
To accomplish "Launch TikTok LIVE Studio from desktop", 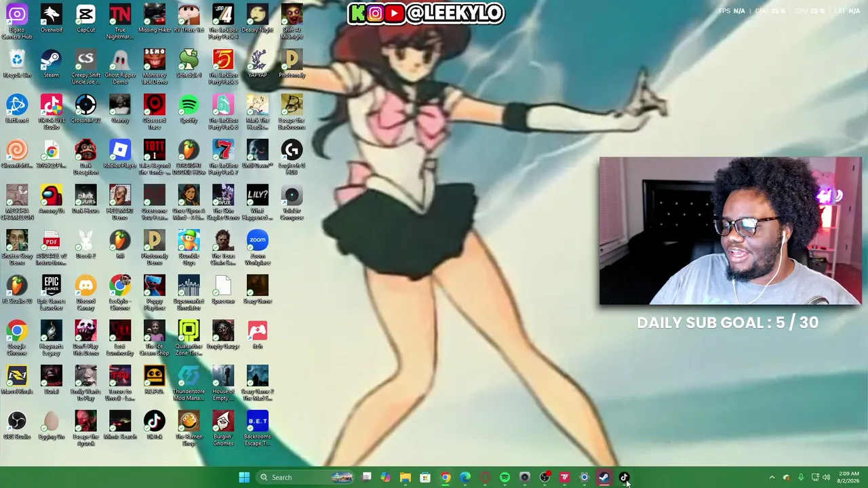I will tap(52, 112).
